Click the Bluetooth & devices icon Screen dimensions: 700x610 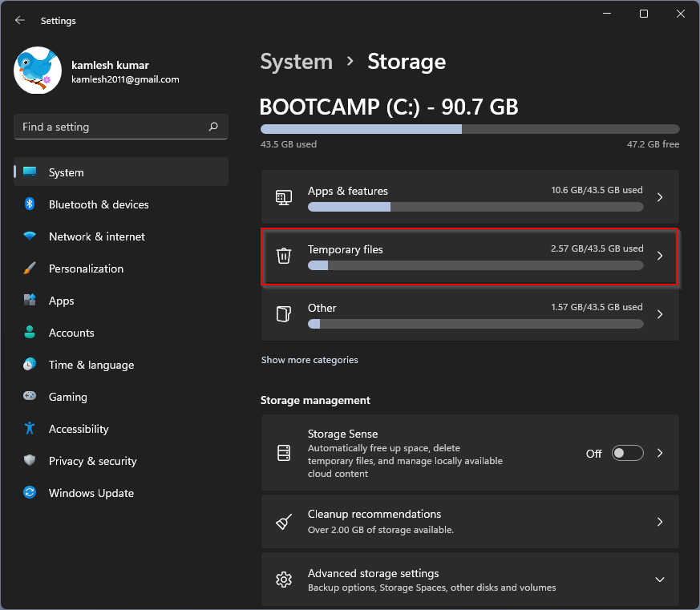(30, 204)
